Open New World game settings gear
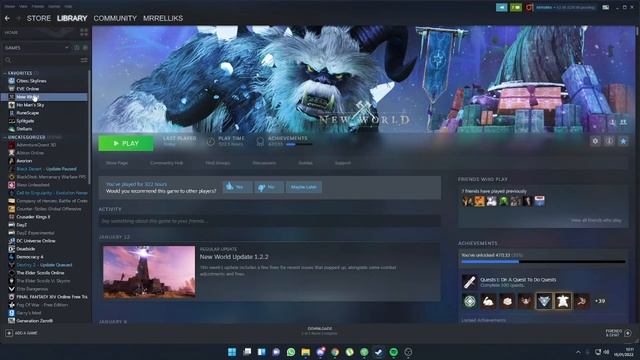Viewport: 640px width, 360px height. pos(595,141)
